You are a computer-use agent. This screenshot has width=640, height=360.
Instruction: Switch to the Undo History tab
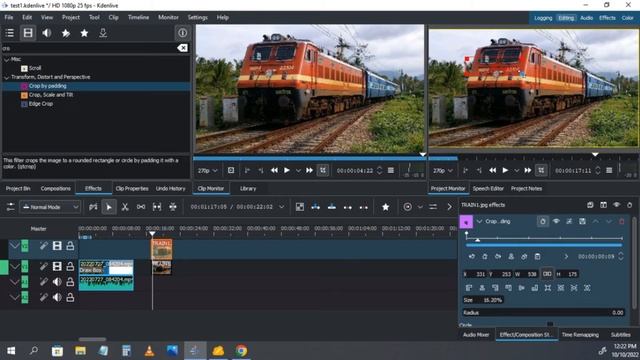pyautogui.click(x=171, y=189)
